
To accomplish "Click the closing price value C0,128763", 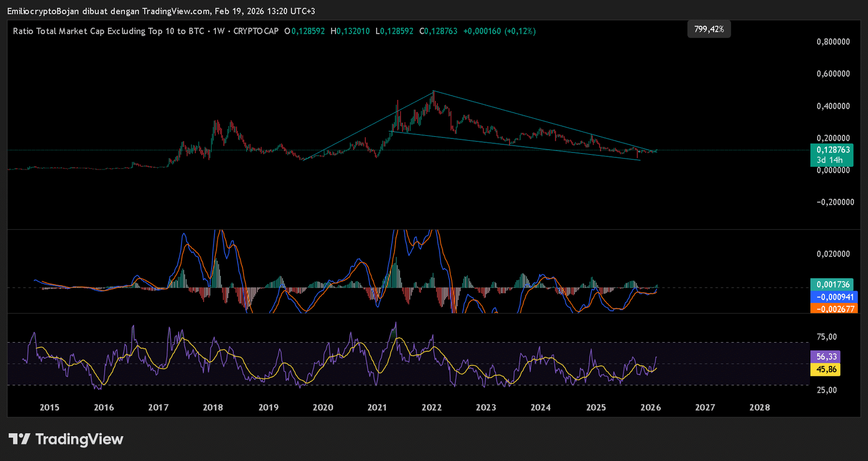I will 438,31.
